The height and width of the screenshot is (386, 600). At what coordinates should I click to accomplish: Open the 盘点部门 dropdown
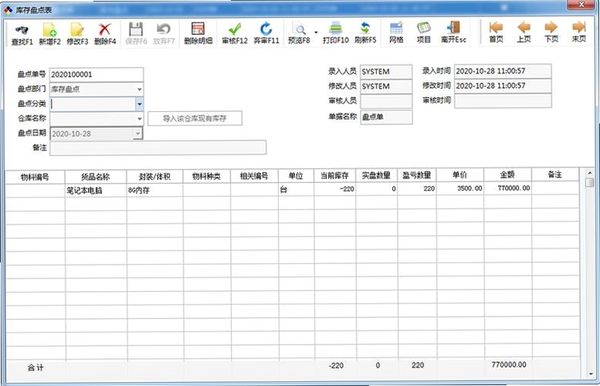tap(139, 89)
